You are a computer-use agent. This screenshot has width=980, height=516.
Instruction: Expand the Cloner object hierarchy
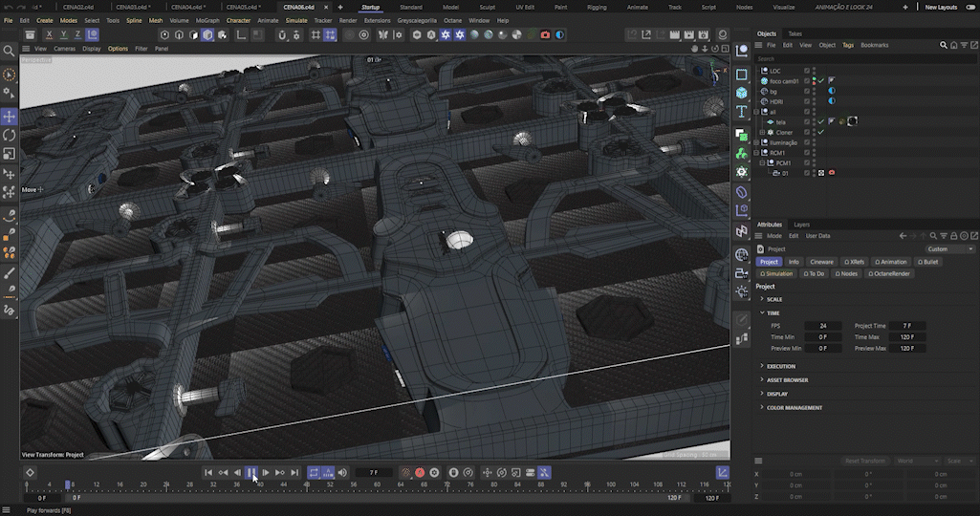(763, 133)
